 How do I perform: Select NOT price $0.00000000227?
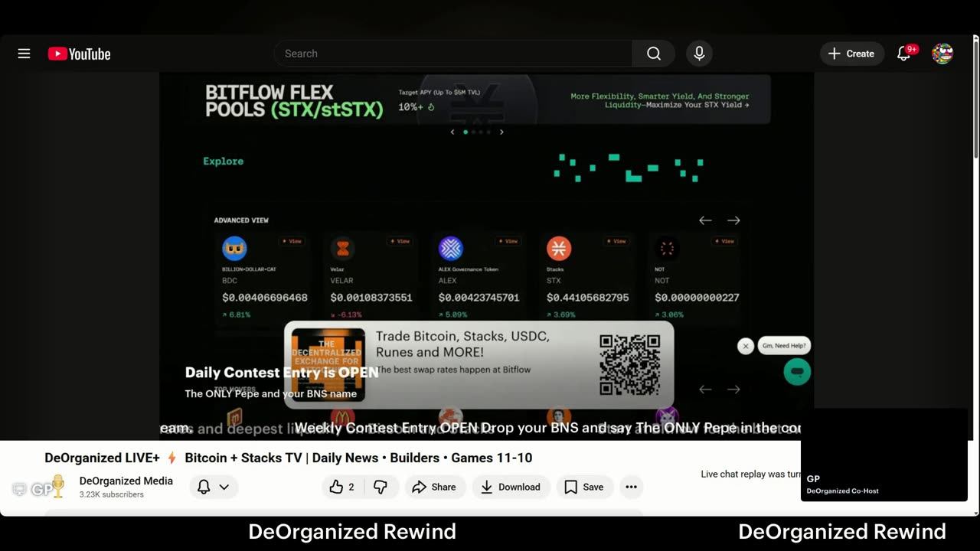(x=697, y=298)
